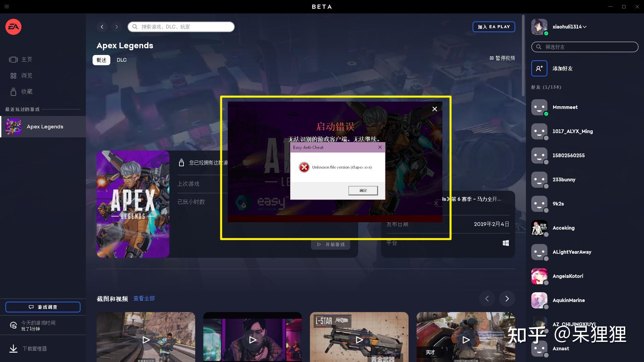The image size is (644, 362).
Task: Play the L-STAR video thumbnail
Action: pyautogui.click(x=359, y=340)
